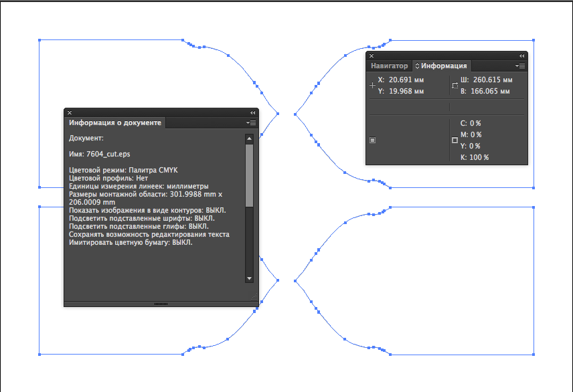Screen dimensions: 573x392
Task: Open the document info panel flyout menu
Action: tap(251, 123)
